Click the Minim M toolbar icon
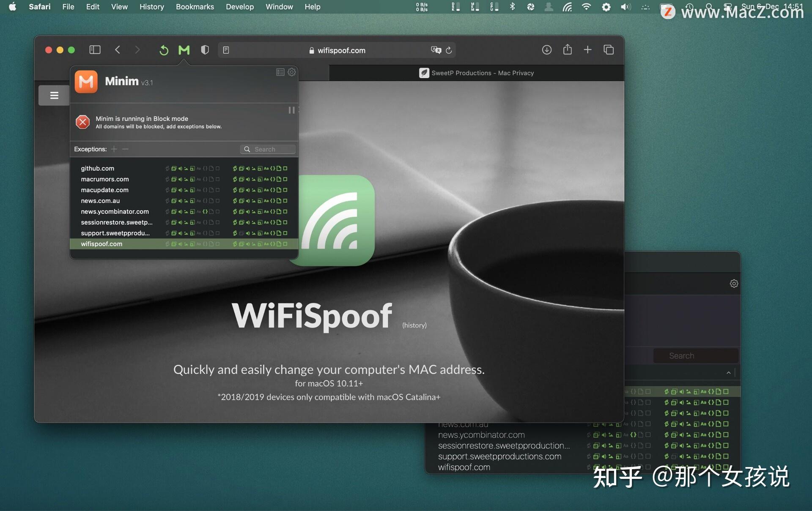The height and width of the screenshot is (511, 812). 184,50
